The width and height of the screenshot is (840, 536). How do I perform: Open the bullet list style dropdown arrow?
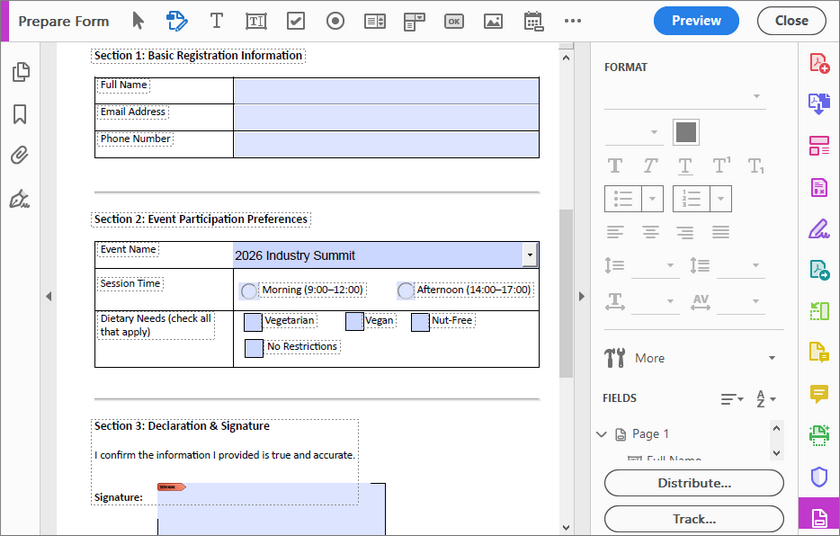coord(652,199)
